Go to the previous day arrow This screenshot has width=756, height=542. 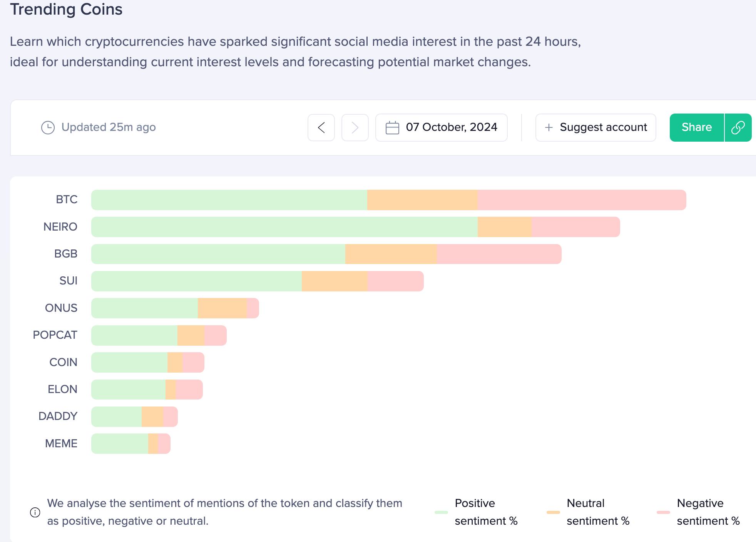pyautogui.click(x=321, y=127)
